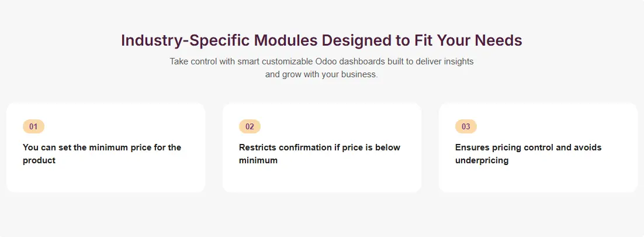
Task: Click the word underpricing in the third card
Action: [482, 160]
